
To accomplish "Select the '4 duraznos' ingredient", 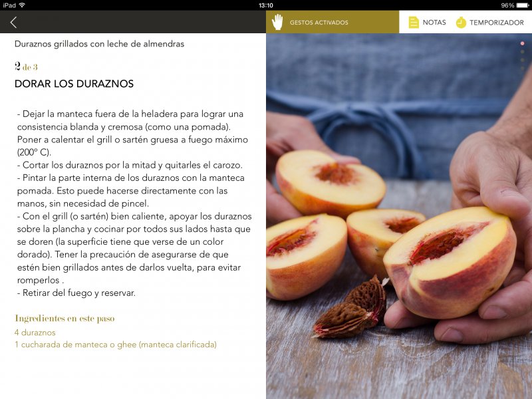I will pos(35,332).
